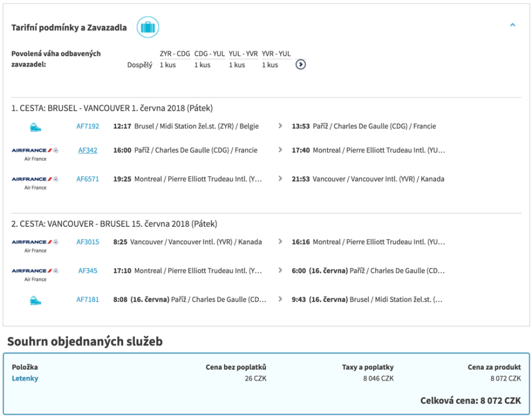Select the YUL - YVR baggage column header
532x418 pixels.
(243, 54)
